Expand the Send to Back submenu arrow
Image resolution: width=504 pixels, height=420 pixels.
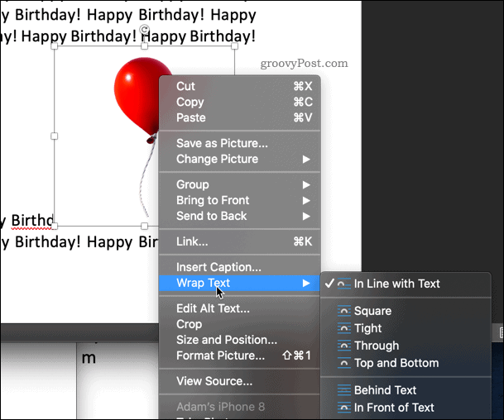[x=306, y=216]
